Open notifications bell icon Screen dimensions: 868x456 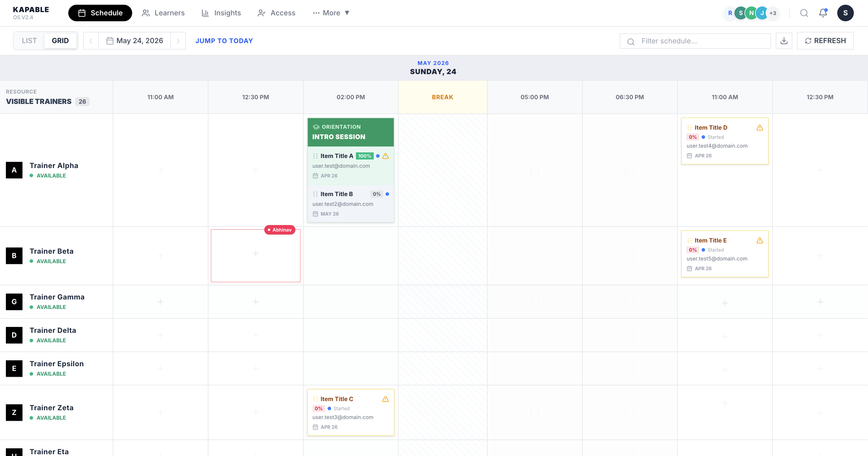(823, 13)
